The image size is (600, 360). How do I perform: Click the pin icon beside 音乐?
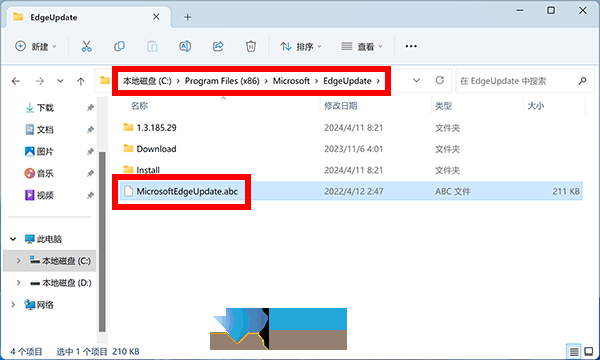click(90, 174)
